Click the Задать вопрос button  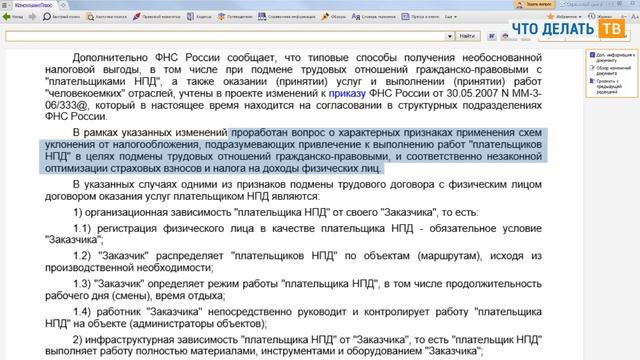pyautogui.click(x=534, y=4)
